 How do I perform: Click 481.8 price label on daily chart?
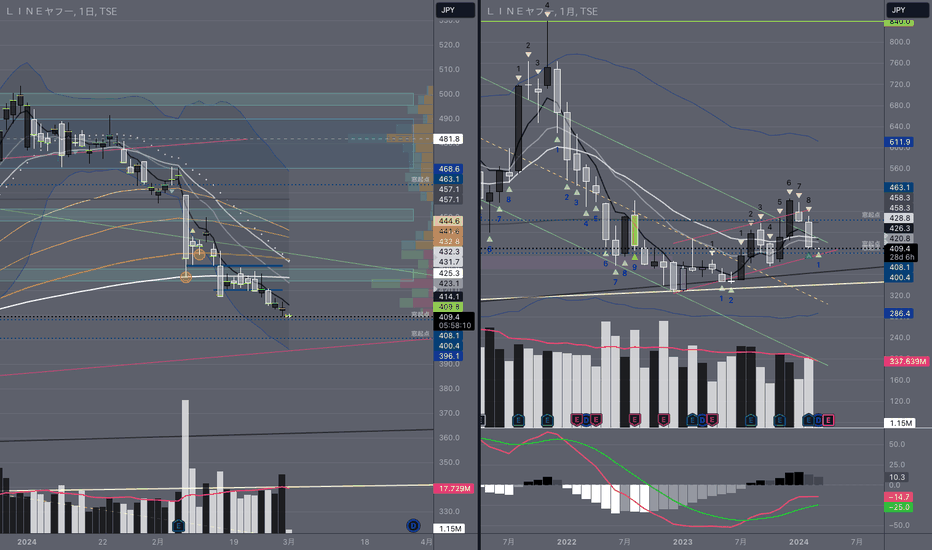click(x=449, y=139)
